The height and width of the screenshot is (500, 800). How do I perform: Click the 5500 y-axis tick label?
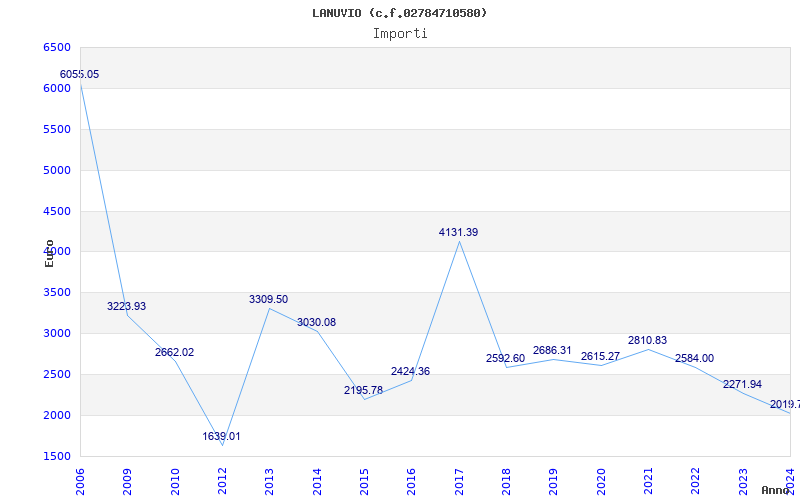pyautogui.click(x=57, y=130)
